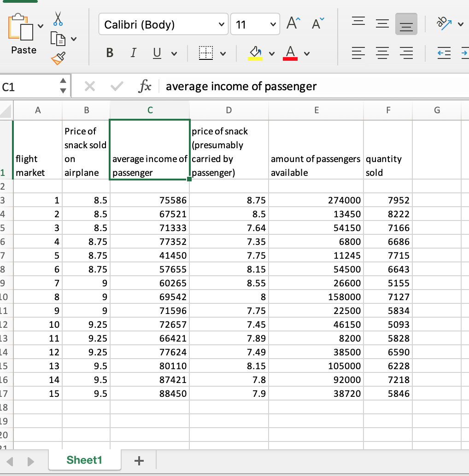This screenshot has height=476, width=469.
Task: Click the fx insert function button
Action: [145, 86]
